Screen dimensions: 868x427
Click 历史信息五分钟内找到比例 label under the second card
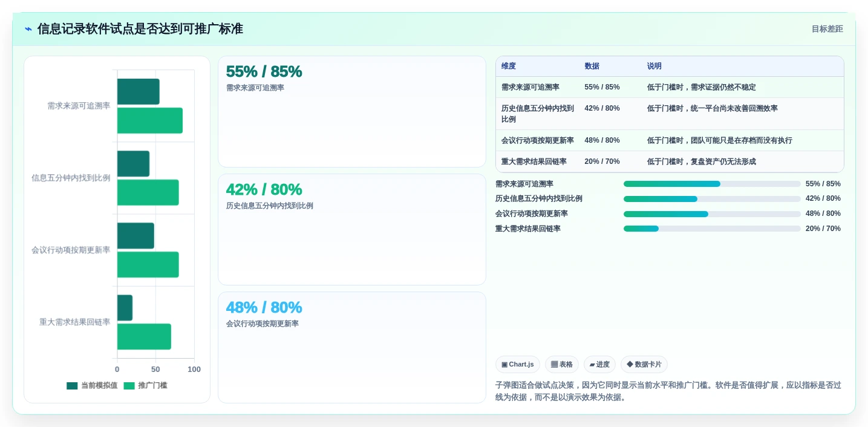point(270,206)
